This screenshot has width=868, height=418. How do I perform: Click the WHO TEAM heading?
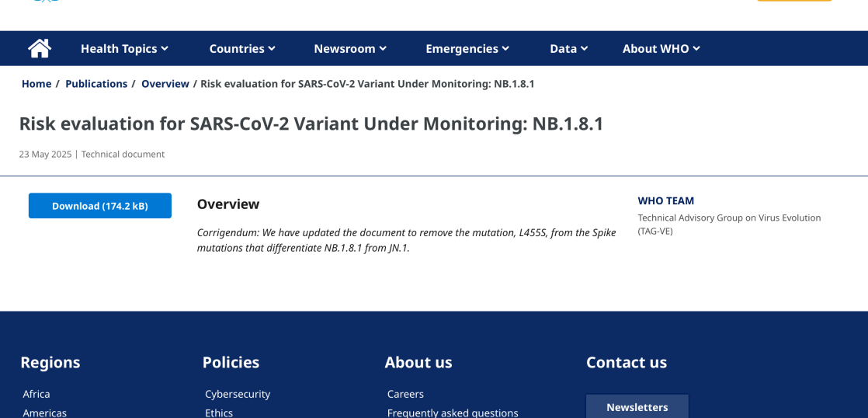tap(666, 200)
